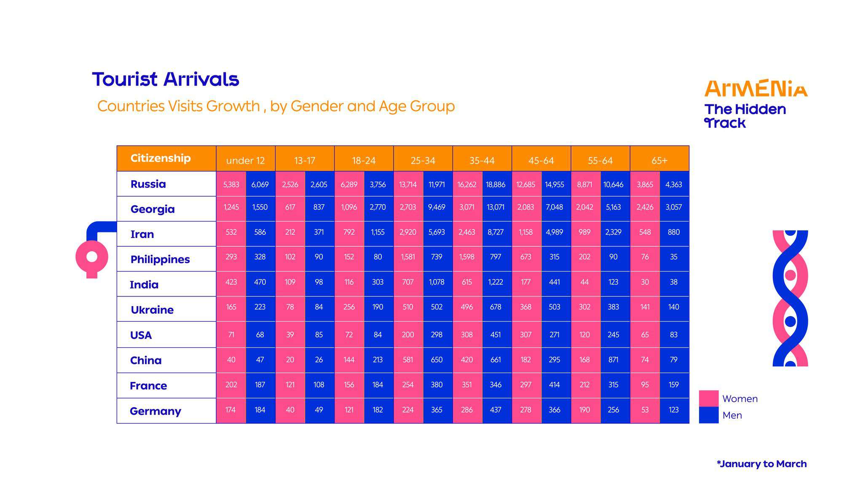Select the blue Men legend swatch
The width and height of the screenshot is (863, 504).
click(708, 415)
